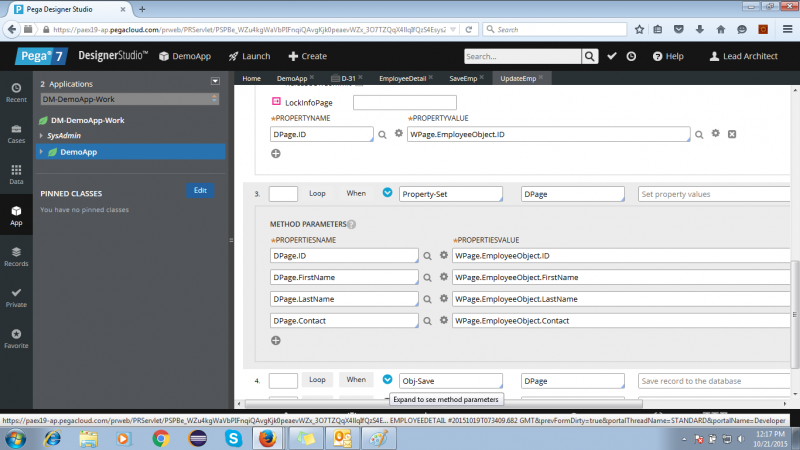800x450 pixels.
Task: Click the Windows Start button
Action: [x=15, y=438]
